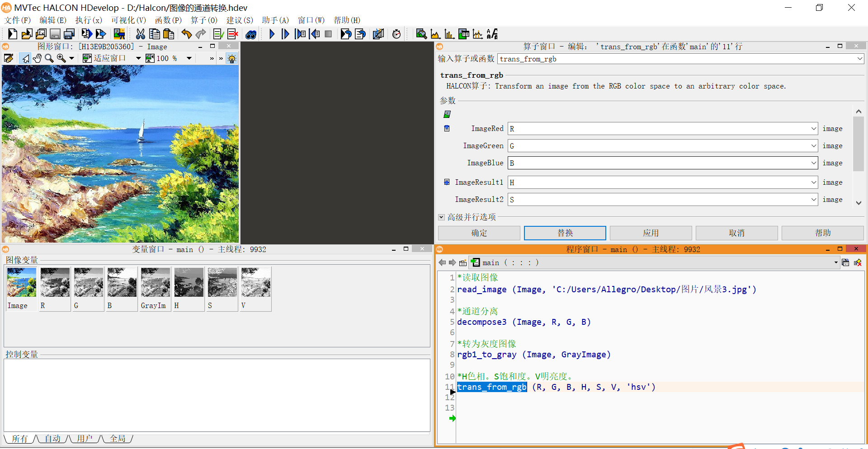Click the New Program toolbar icon
Image resolution: width=868 pixels, height=449 pixels.
[13, 34]
